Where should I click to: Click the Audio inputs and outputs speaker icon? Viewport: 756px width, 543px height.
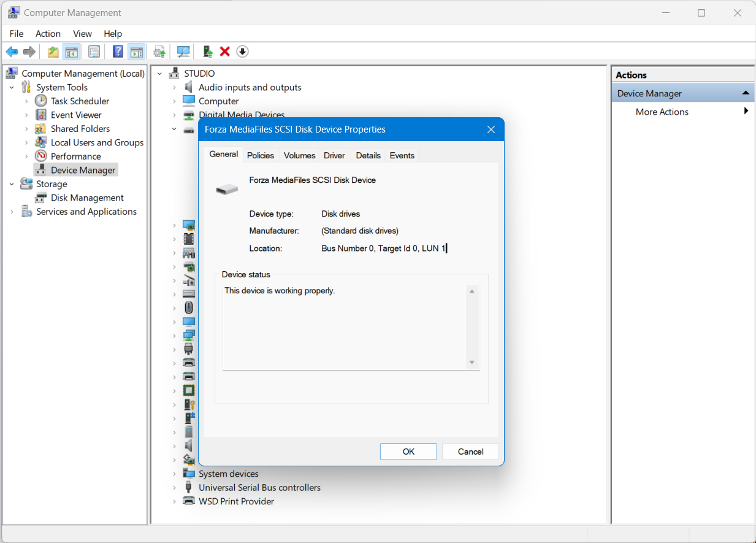point(189,87)
